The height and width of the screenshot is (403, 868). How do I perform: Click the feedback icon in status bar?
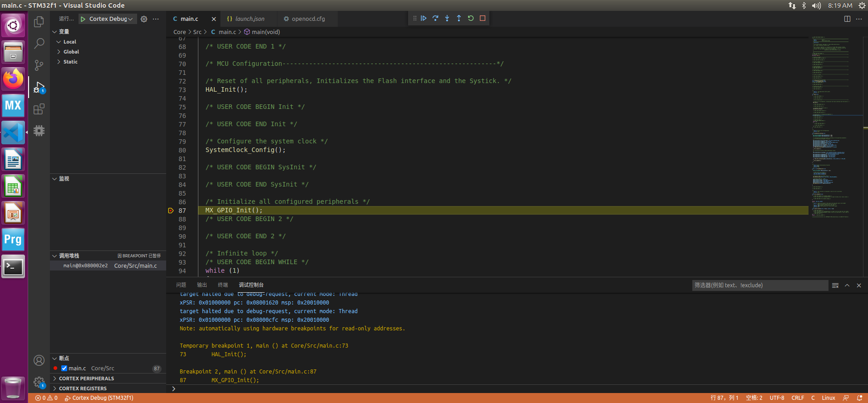846,398
